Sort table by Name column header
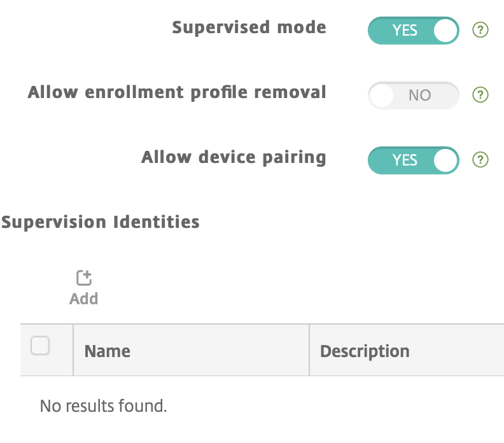 [x=108, y=351]
